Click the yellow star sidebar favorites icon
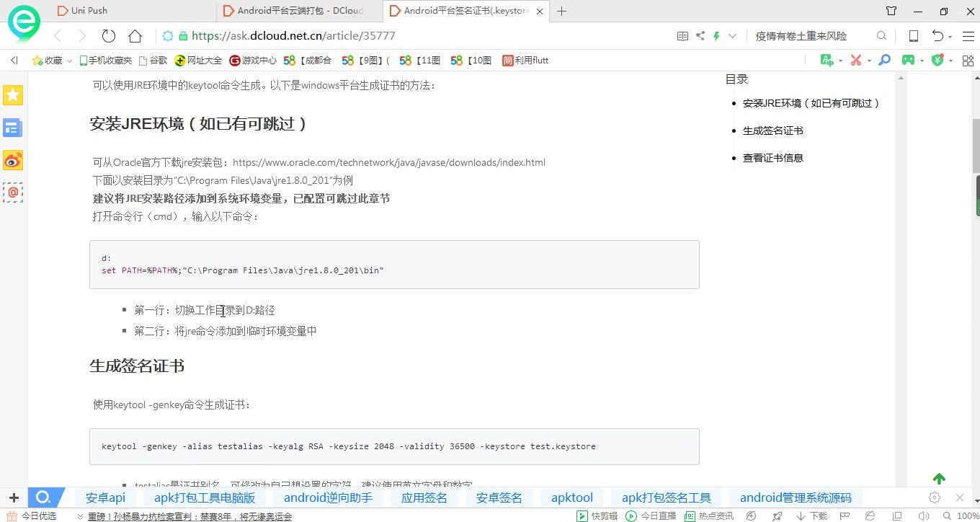The image size is (980, 522). pos(13,95)
